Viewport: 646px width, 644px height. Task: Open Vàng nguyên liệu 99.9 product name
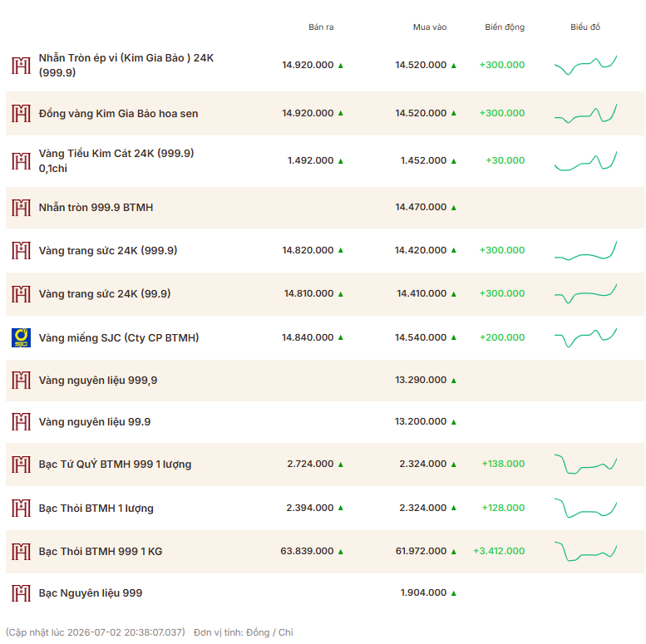point(95,422)
